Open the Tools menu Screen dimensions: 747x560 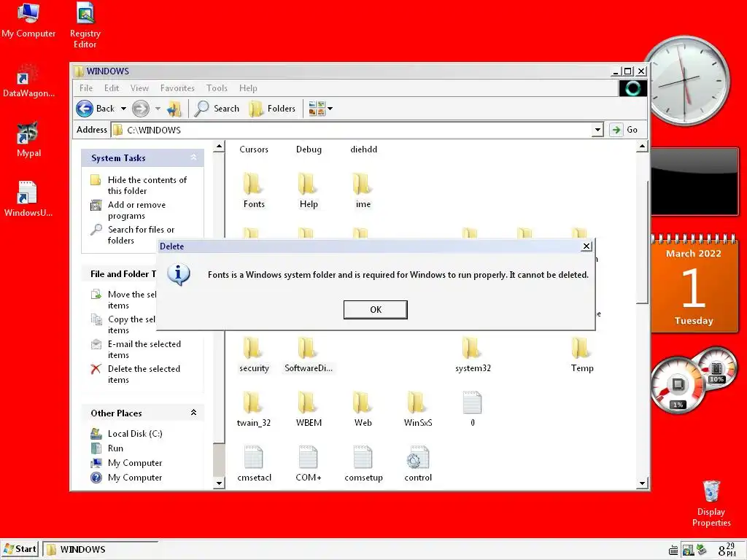(217, 88)
